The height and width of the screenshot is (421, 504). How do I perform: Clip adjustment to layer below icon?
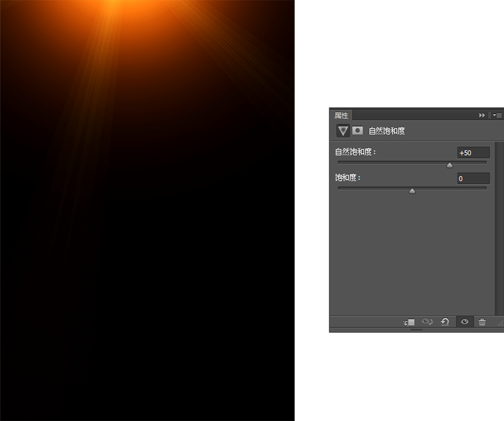tap(409, 322)
